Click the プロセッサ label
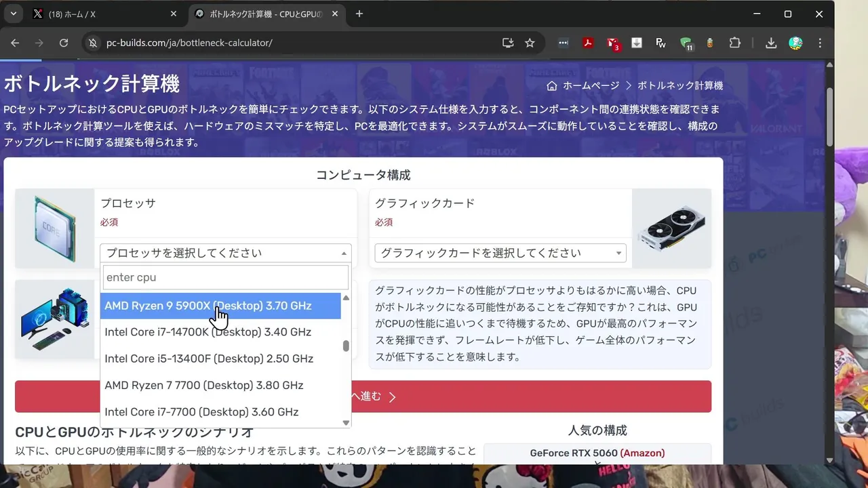This screenshot has height=488, width=868. [128, 203]
